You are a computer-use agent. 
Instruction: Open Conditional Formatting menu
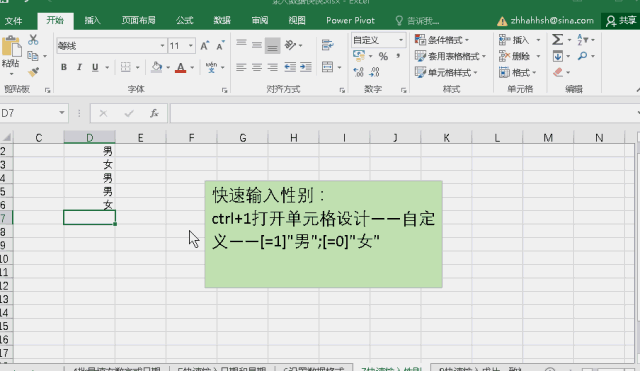(x=442, y=40)
